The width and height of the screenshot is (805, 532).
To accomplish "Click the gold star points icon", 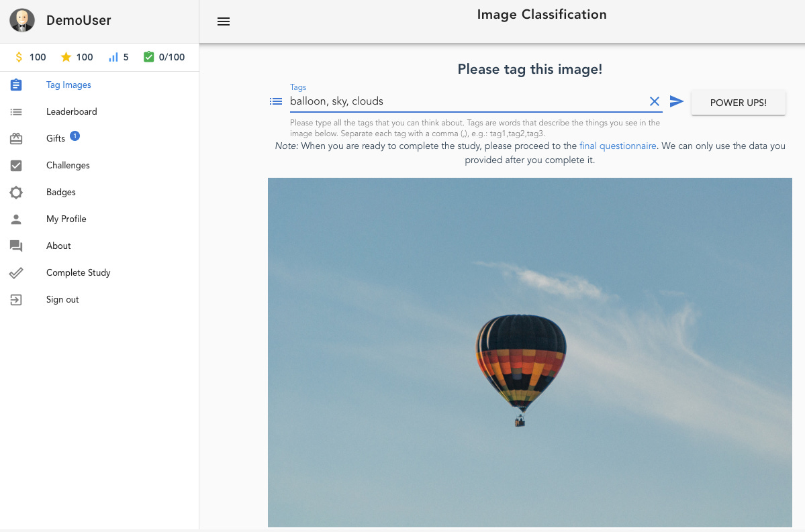I will point(66,57).
